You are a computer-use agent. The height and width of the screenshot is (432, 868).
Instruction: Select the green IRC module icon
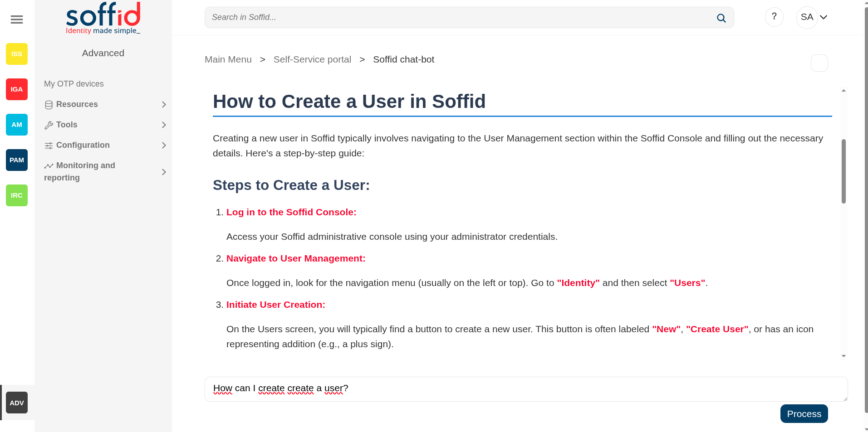coord(17,195)
